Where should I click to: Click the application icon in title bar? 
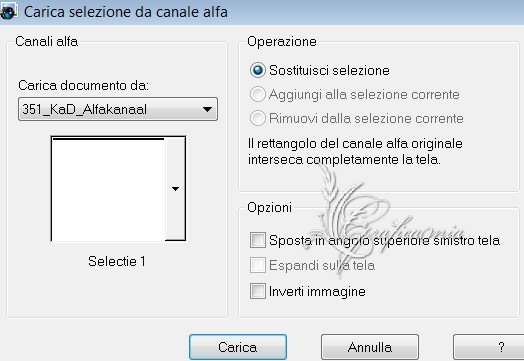[8, 12]
